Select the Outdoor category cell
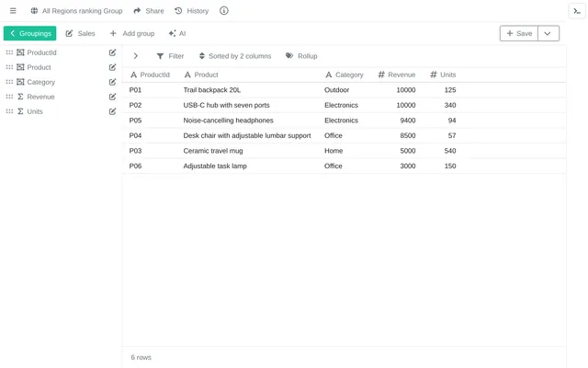 tap(337, 90)
